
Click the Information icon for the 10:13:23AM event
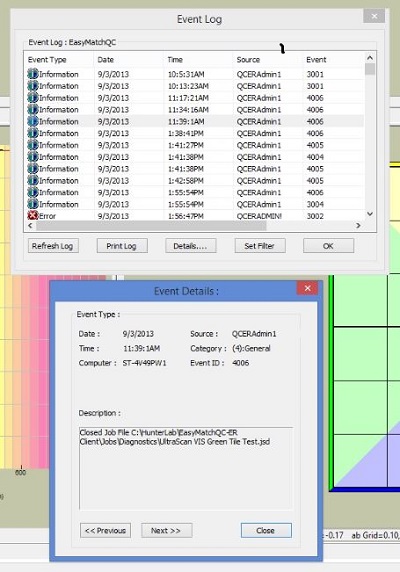pyautogui.click(x=33, y=86)
